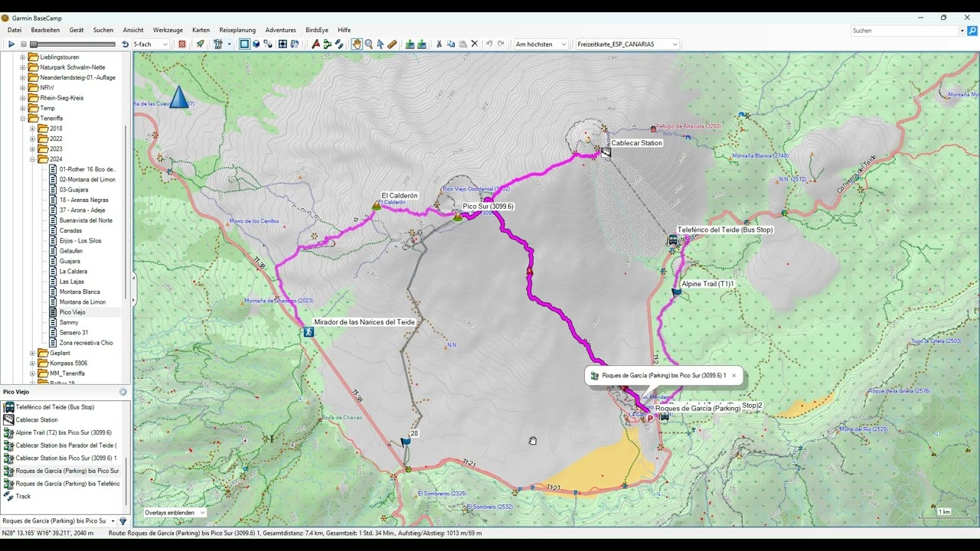Click the new waypoint flag tool
980x551 pixels.
(315, 44)
